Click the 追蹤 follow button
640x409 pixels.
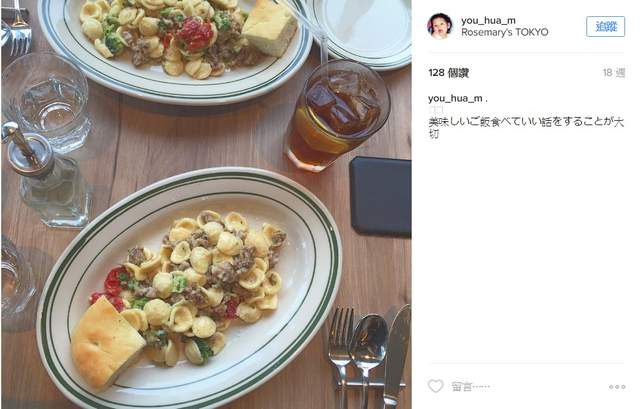tap(605, 27)
